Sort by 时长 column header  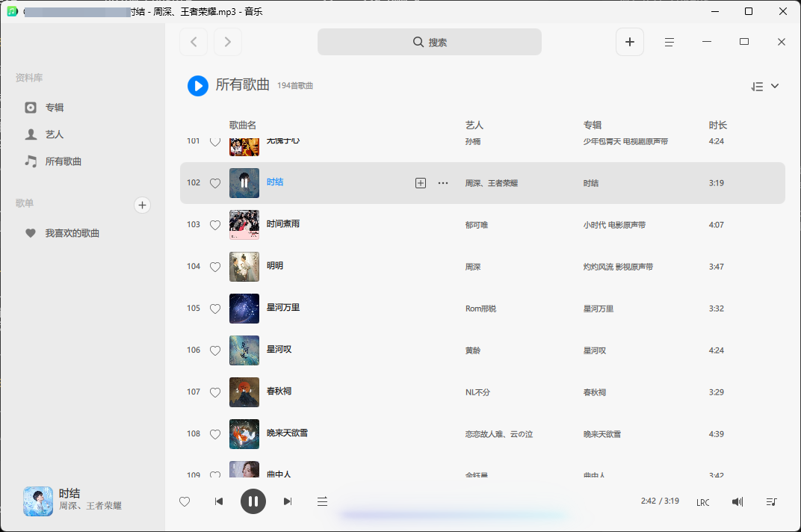point(718,126)
